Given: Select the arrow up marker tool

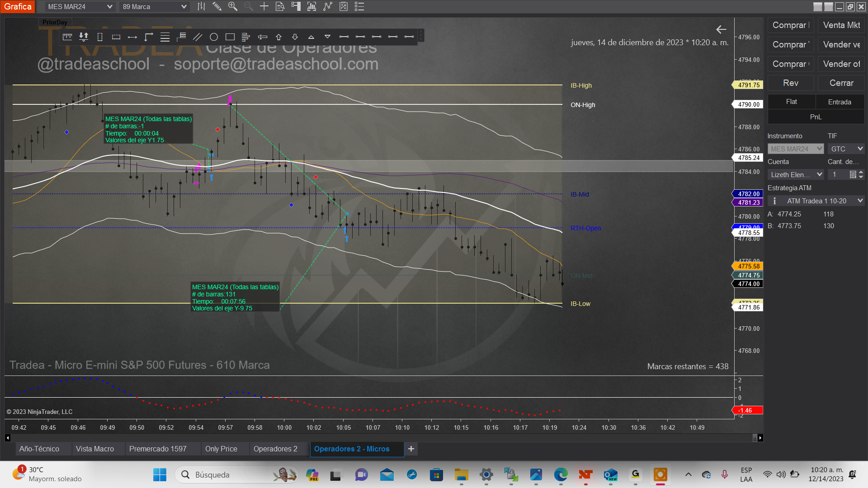Looking at the screenshot, I should 279,37.
